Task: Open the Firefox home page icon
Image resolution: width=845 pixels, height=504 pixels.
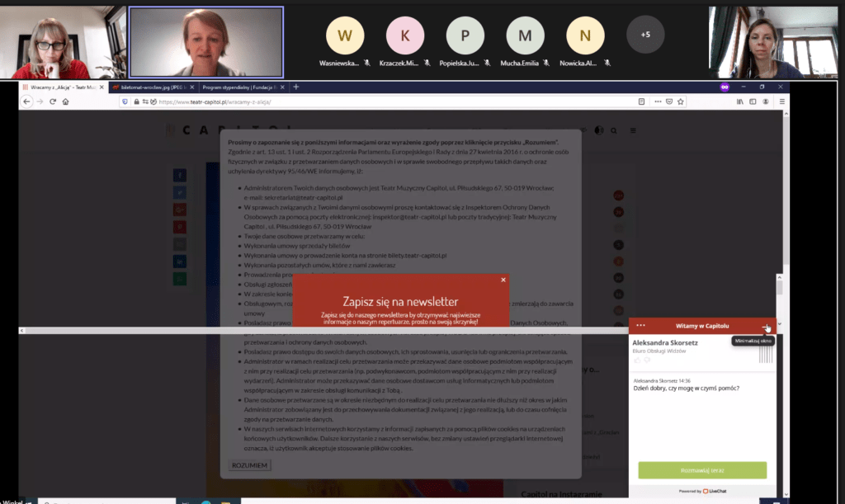Action: [x=66, y=101]
